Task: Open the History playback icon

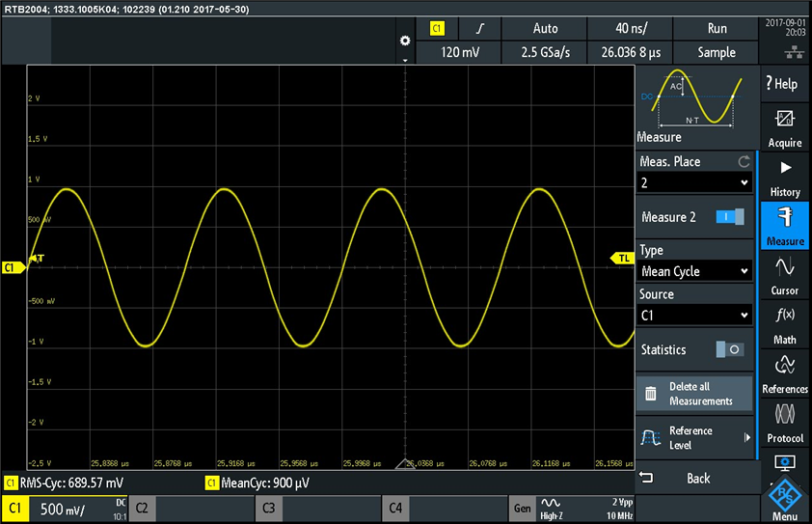Action: (785, 177)
